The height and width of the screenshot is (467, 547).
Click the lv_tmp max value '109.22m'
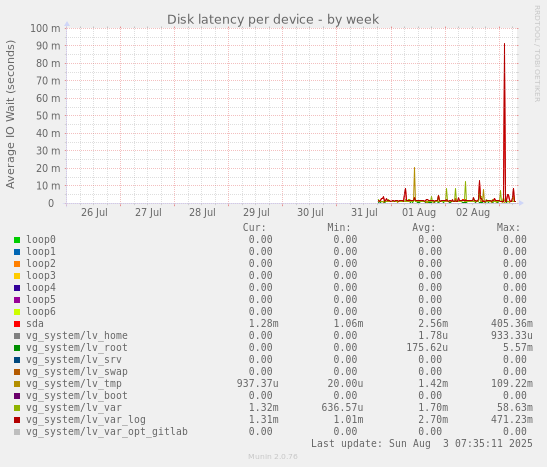[512, 384]
